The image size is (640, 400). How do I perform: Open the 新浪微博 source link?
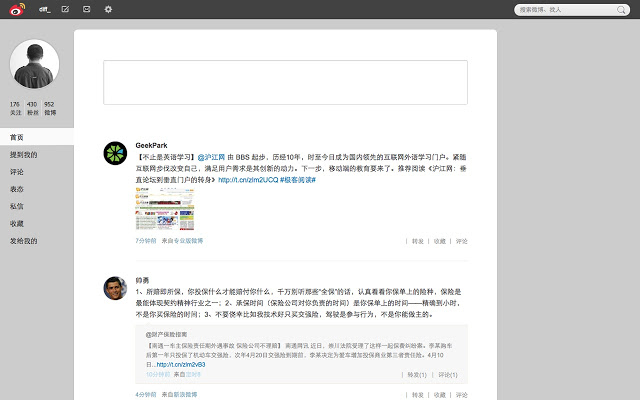pos(186,395)
